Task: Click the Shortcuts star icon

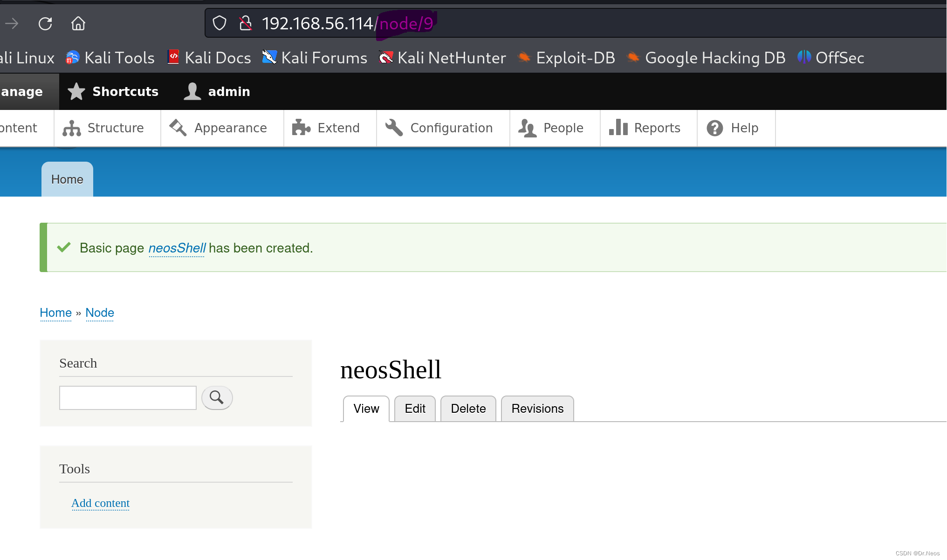Action: coord(77,91)
